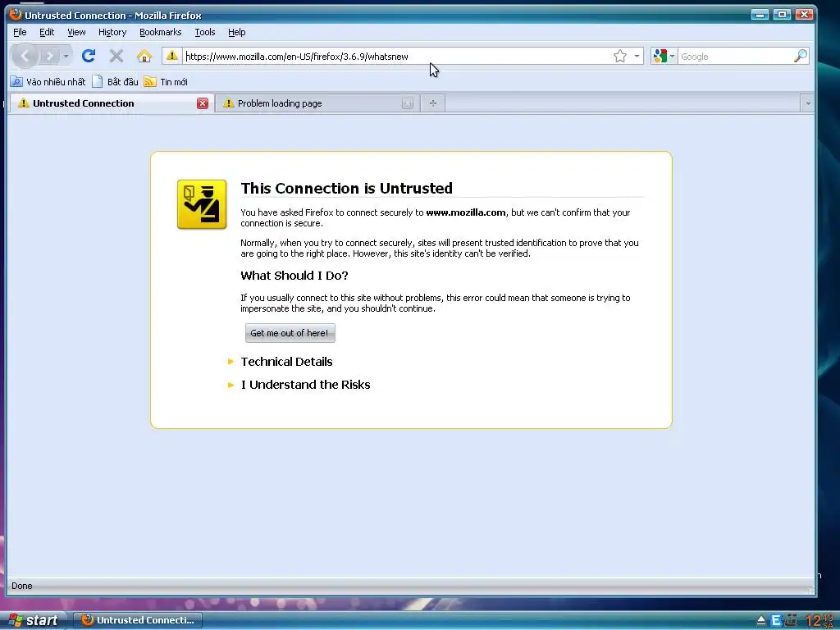Open the History menu
The width and height of the screenshot is (840, 630).
pos(112,32)
